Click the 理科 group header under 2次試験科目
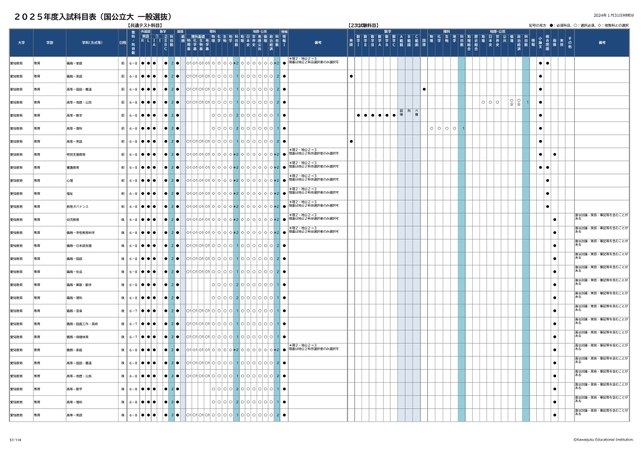 446,30
